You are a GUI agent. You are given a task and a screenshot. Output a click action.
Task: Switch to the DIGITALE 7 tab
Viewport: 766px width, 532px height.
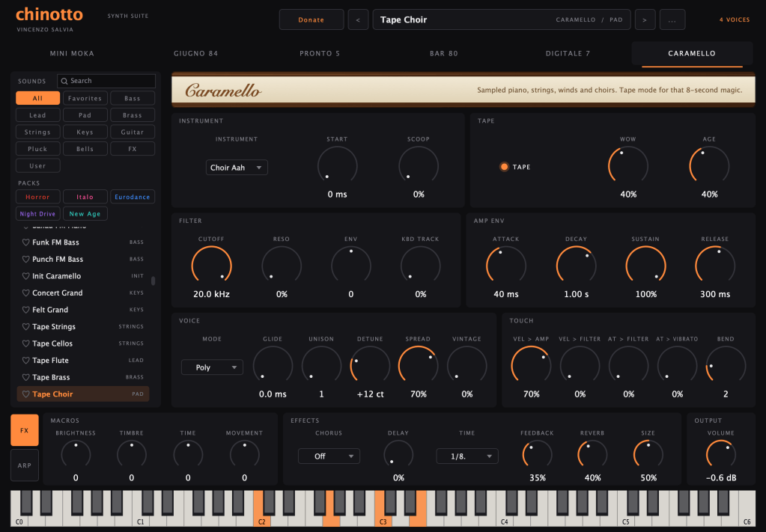tap(568, 54)
